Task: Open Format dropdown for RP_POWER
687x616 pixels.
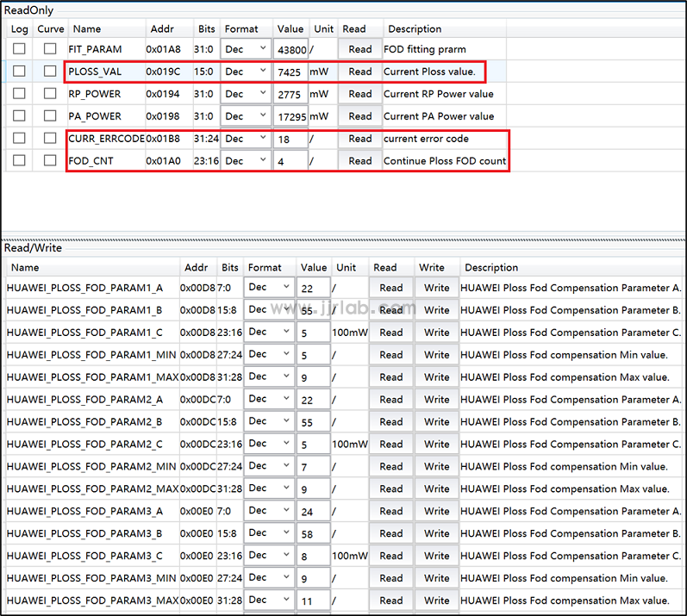Action: 246,94
